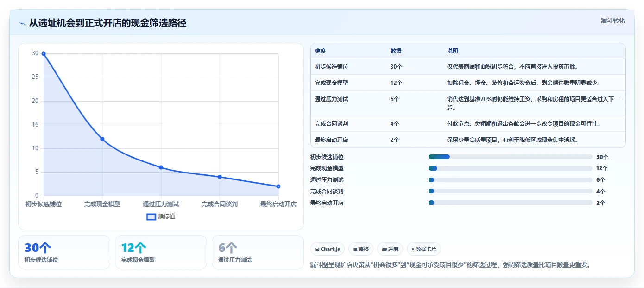Click the footer note starting 漏斗图呈现扩店决策

tap(450, 265)
